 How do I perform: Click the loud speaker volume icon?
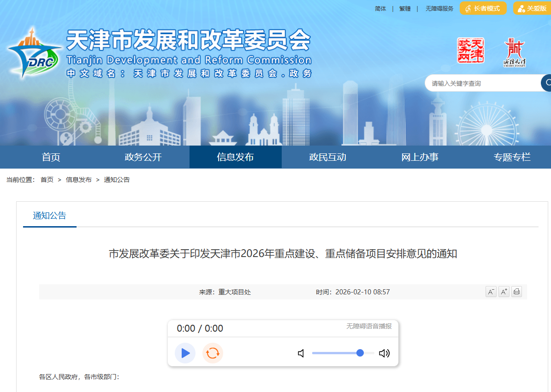[x=385, y=353]
